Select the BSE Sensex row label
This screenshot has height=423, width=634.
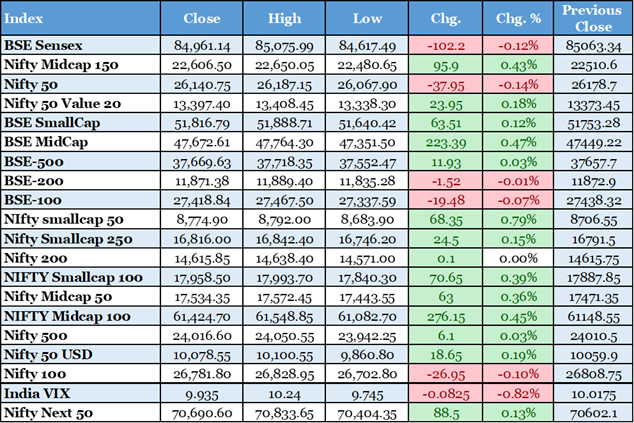(x=43, y=45)
